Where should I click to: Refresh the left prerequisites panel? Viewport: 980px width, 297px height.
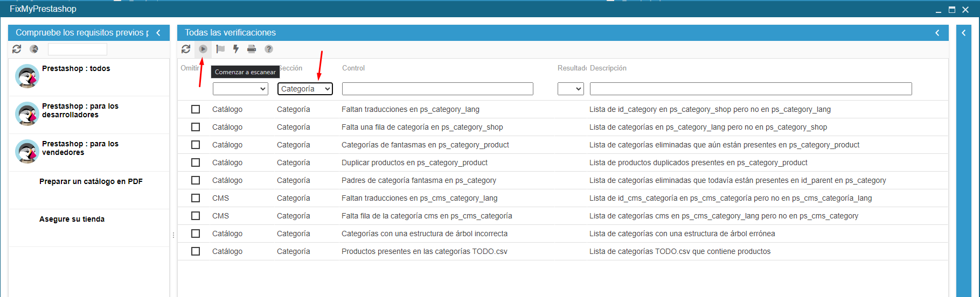tap(17, 49)
